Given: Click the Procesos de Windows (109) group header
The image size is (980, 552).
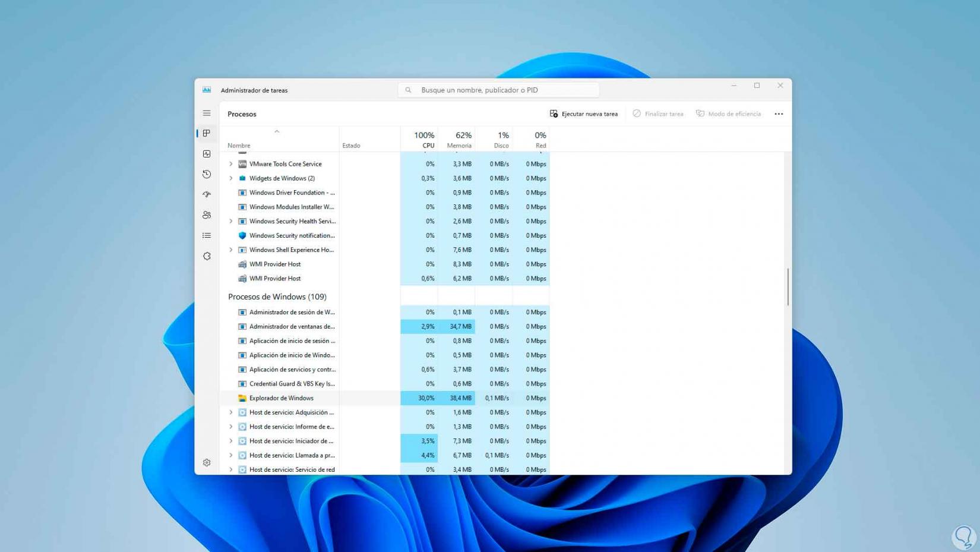Looking at the screenshot, I should tap(277, 296).
